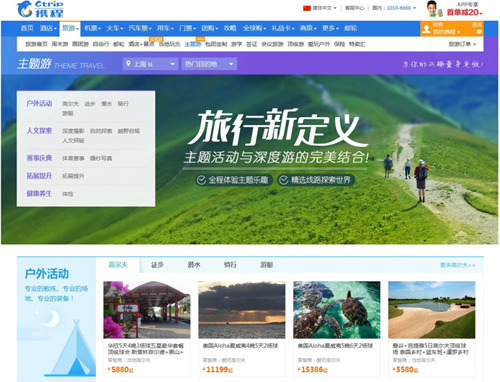Viewport: 500px width, 382px height.
Task: Open the ¥5580 golf course tour card
Action: click(431, 329)
